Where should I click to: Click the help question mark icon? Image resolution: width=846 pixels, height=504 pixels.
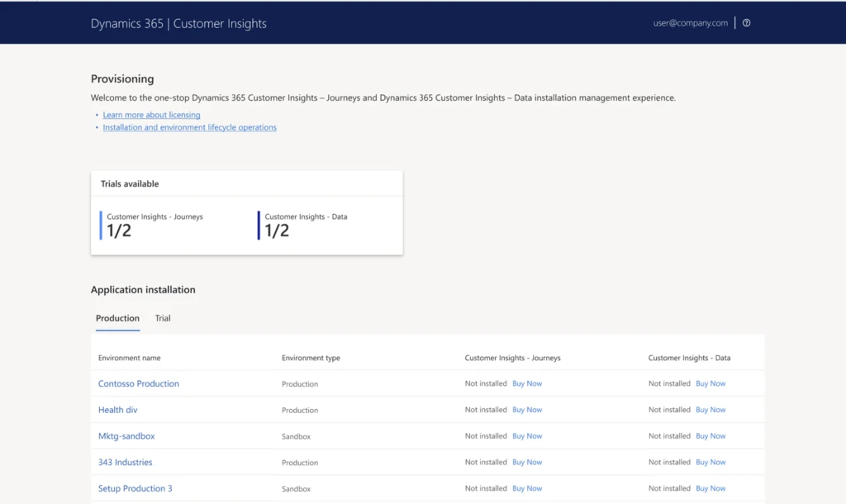pos(747,23)
